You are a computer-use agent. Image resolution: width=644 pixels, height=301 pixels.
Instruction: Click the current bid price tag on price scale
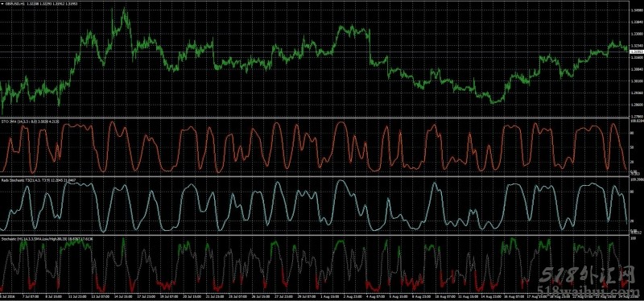(x=636, y=52)
